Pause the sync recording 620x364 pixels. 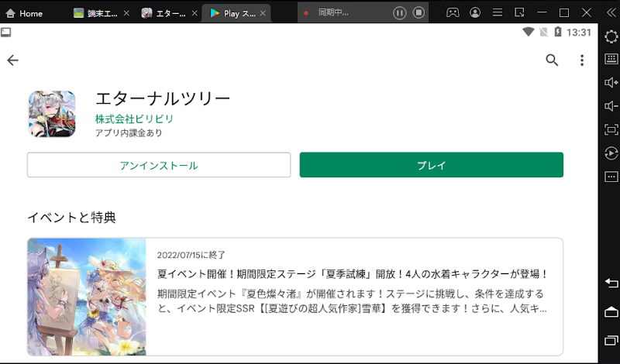[x=399, y=13]
